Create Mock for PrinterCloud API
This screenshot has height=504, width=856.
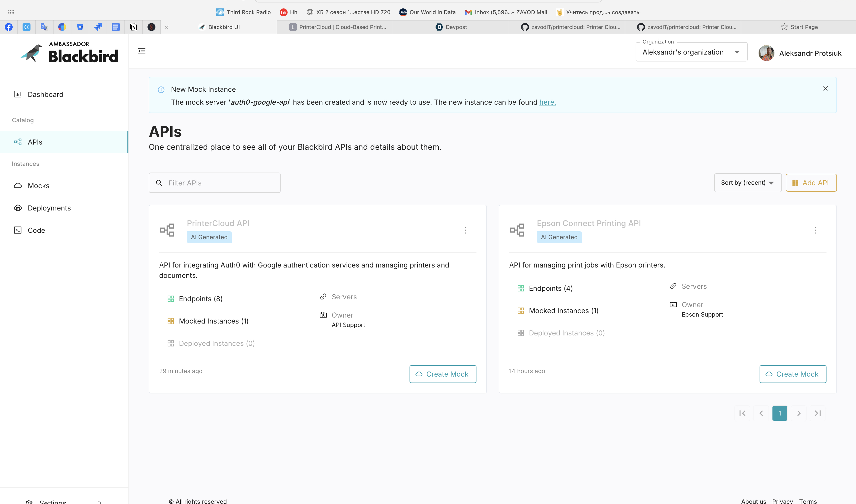point(442,374)
